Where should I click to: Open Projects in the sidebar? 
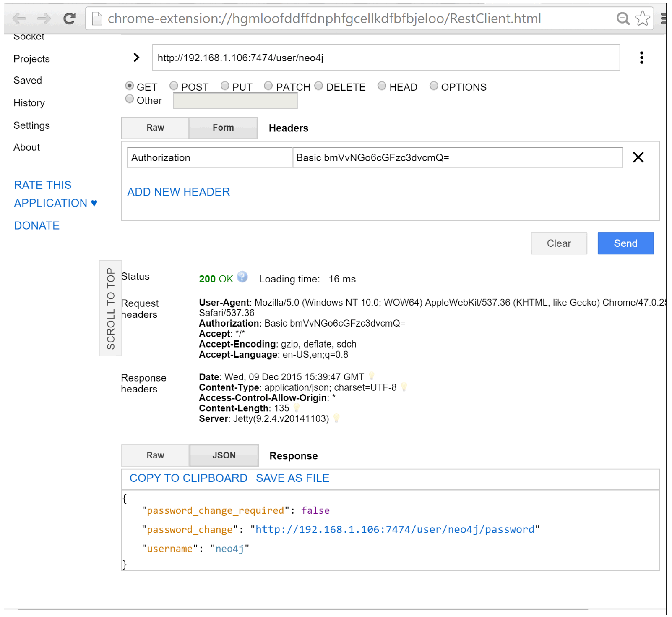click(31, 59)
